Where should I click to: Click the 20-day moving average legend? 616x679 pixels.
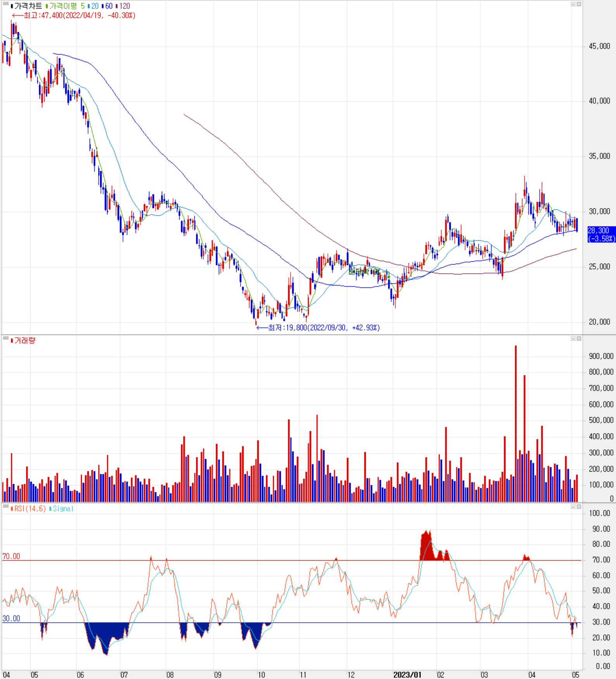point(93,6)
